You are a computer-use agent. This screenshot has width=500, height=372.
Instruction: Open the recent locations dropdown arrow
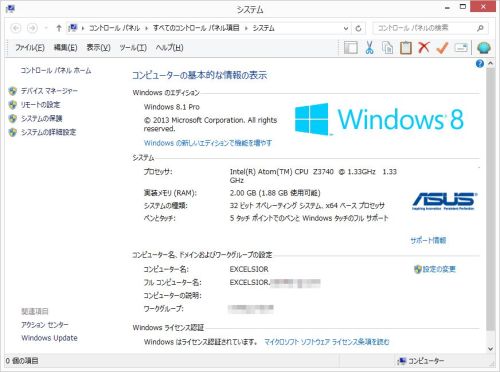click(46, 28)
